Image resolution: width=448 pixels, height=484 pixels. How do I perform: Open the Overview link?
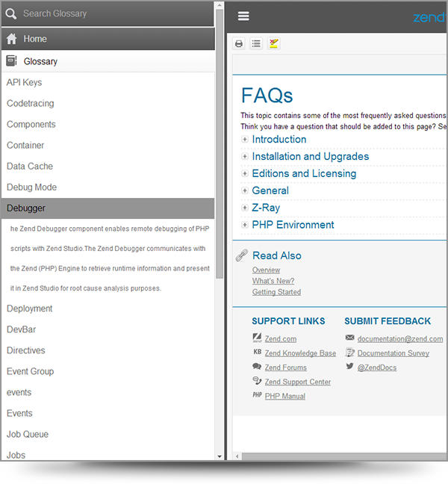[x=266, y=270]
